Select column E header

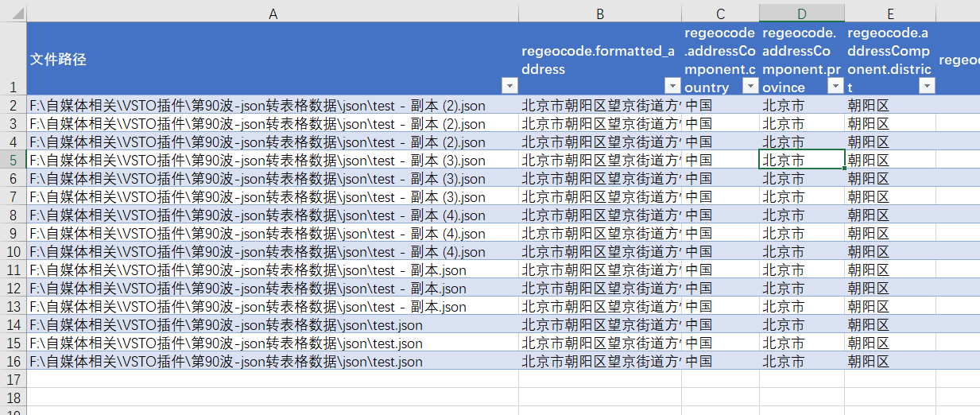click(x=890, y=13)
